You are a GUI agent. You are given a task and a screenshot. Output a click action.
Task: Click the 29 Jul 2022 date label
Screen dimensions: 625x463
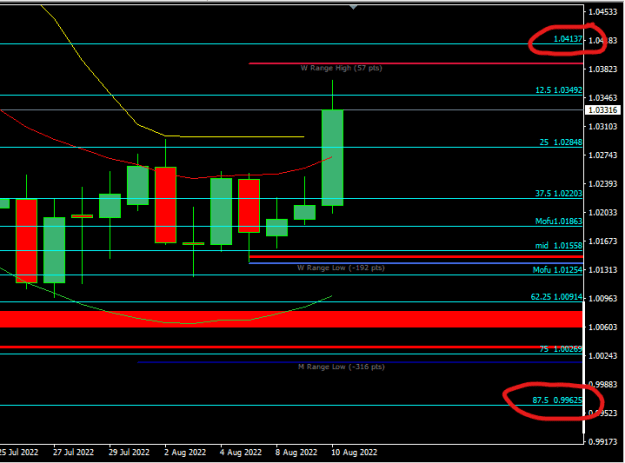pos(129,452)
